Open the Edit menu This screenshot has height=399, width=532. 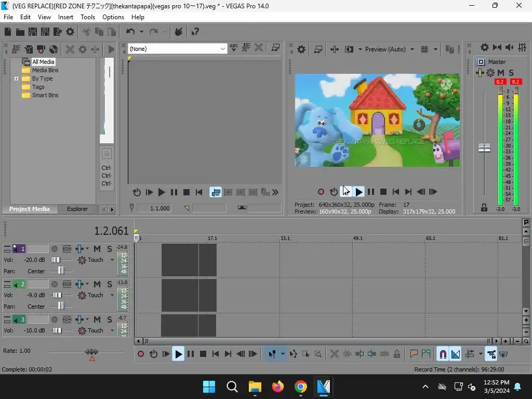pos(25,17)
